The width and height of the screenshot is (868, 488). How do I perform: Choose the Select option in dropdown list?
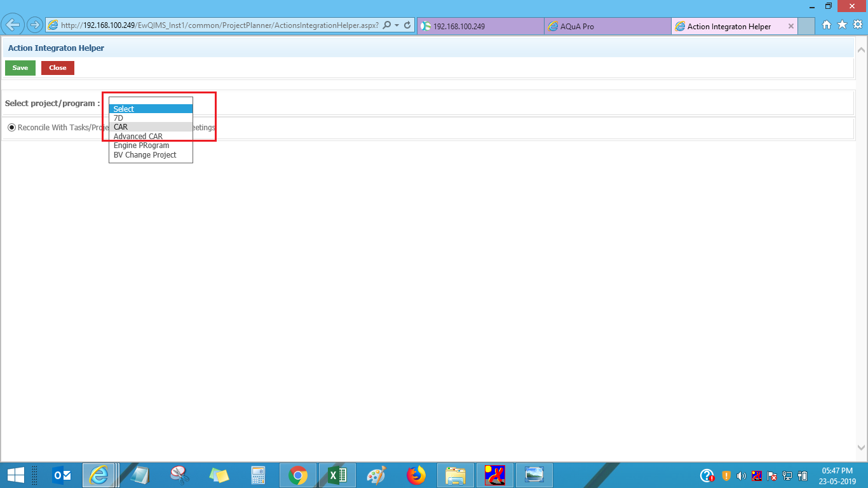151,109
